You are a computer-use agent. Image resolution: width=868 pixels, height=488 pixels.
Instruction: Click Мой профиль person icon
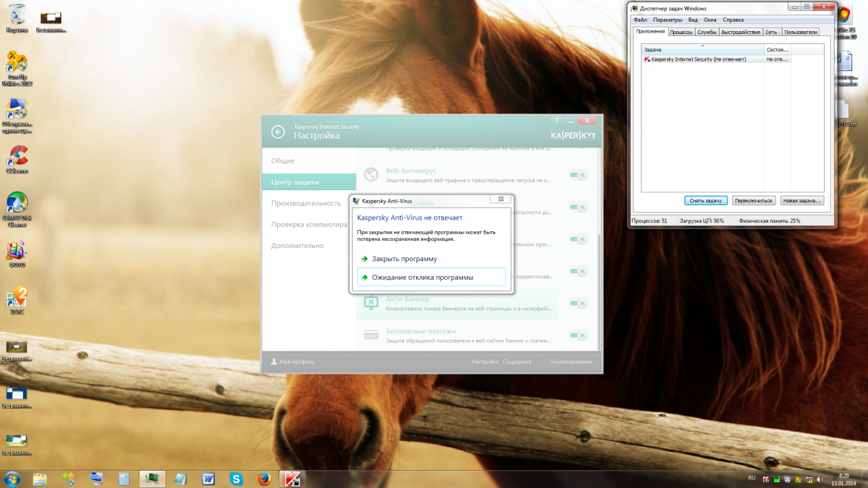click(x=274, y=361)
